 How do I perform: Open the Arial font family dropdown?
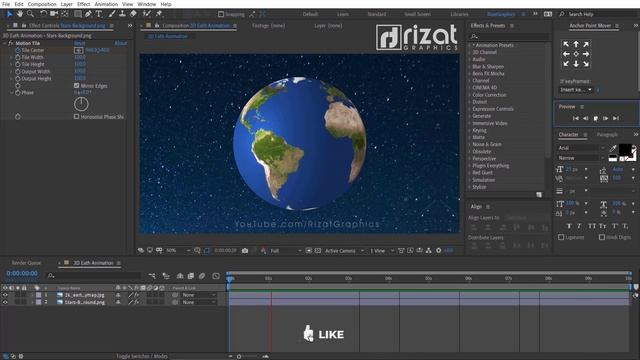point(581,148)
